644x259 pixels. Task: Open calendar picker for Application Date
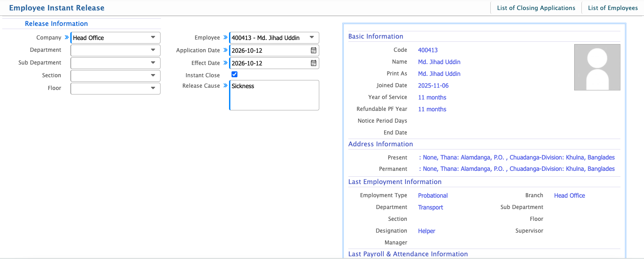click(x=313, y=50)
